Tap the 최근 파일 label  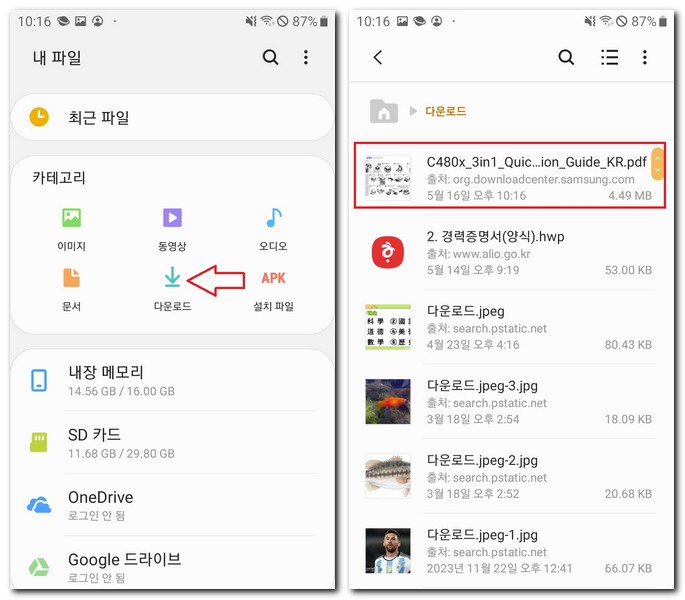[99, 118]
